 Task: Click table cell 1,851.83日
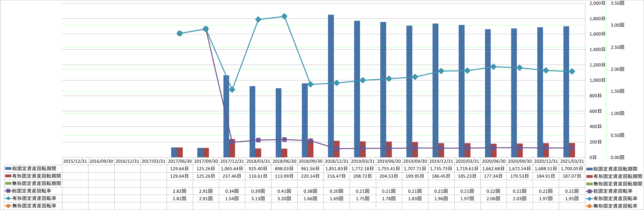pyautogui.click(x=336, y=169)
